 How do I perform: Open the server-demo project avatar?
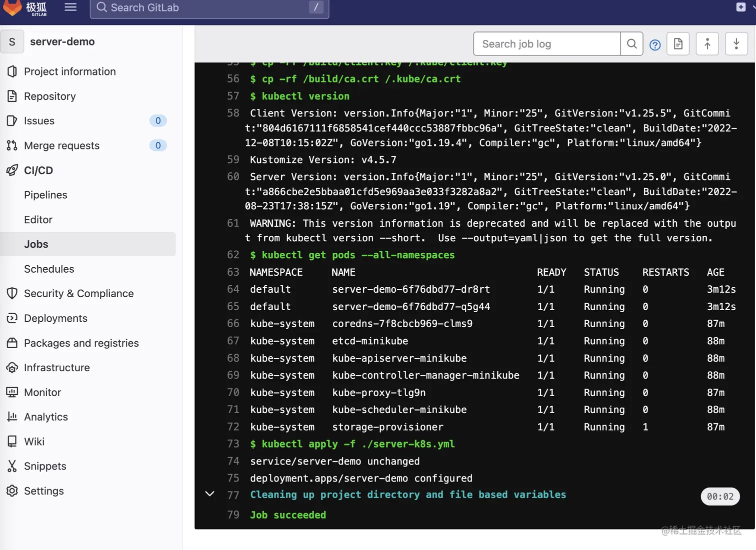click(12, 42)
